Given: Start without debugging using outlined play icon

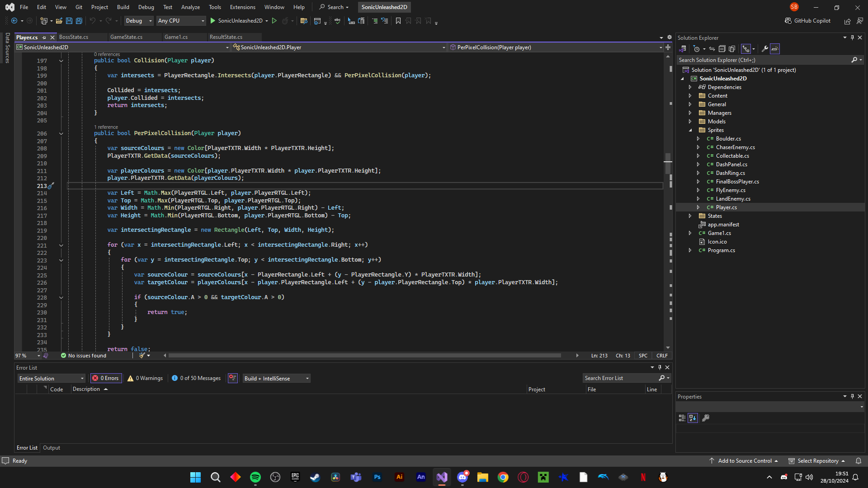Looking at the screenshot, I should [274, 21].
